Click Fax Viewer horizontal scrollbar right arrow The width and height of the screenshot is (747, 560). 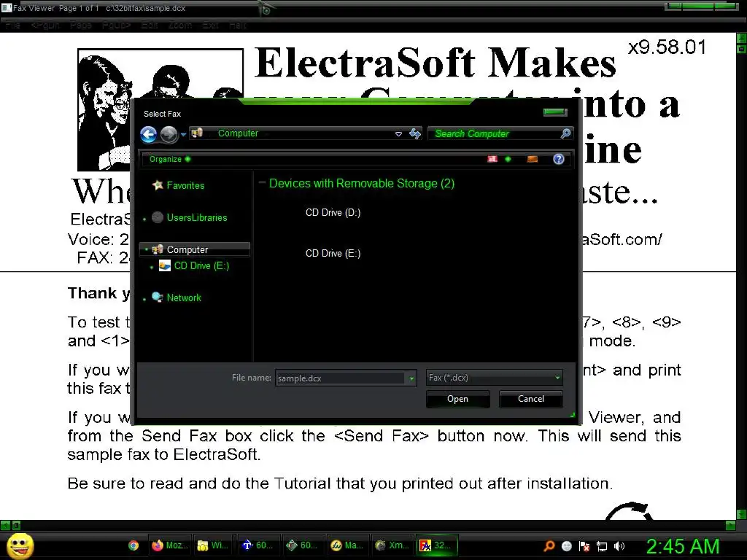731,525
